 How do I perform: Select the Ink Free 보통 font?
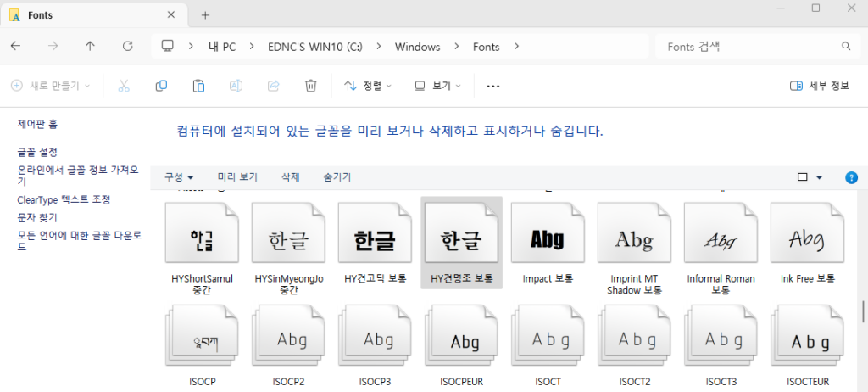807,243
